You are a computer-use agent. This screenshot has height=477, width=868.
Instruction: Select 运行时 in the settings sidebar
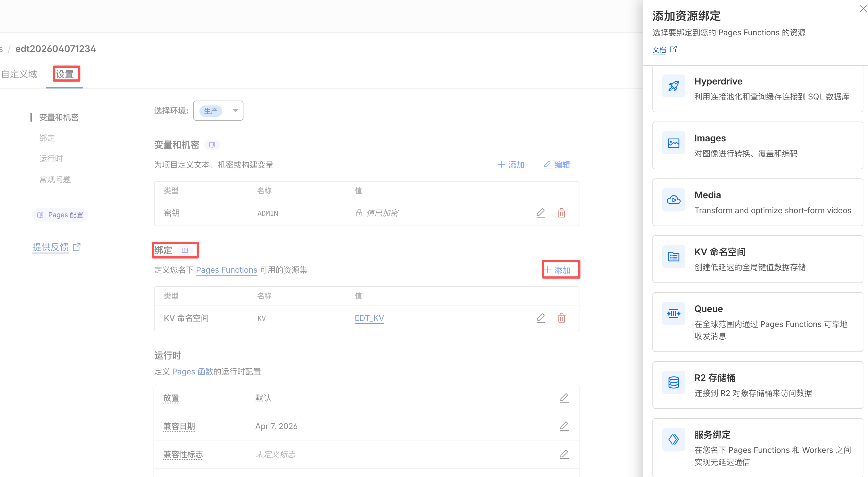tap(51, 159)
